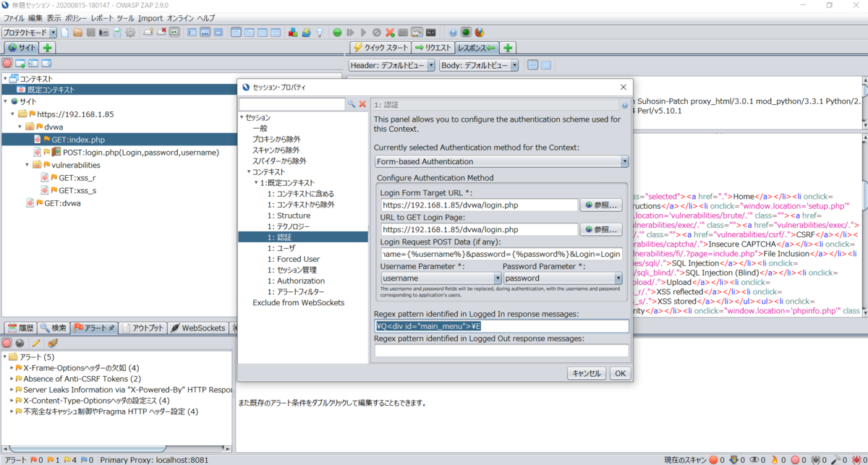Click the red X clear search icon

[362, 104]
